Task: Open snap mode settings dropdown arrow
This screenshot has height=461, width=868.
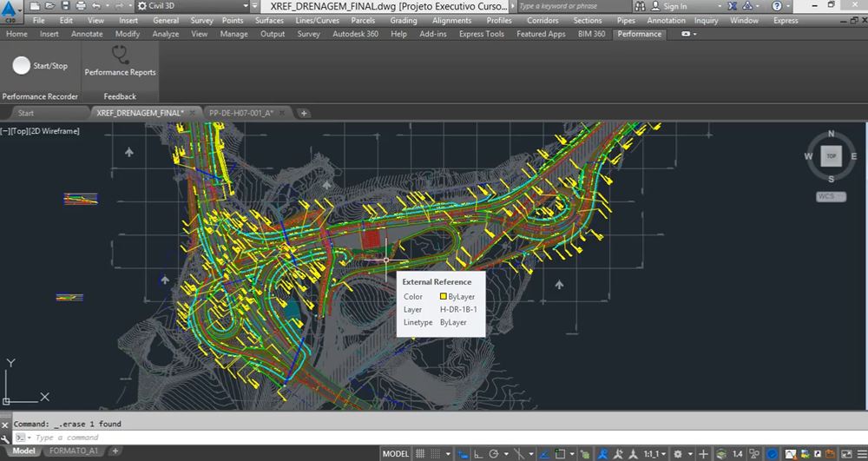Action: (448, 454)
